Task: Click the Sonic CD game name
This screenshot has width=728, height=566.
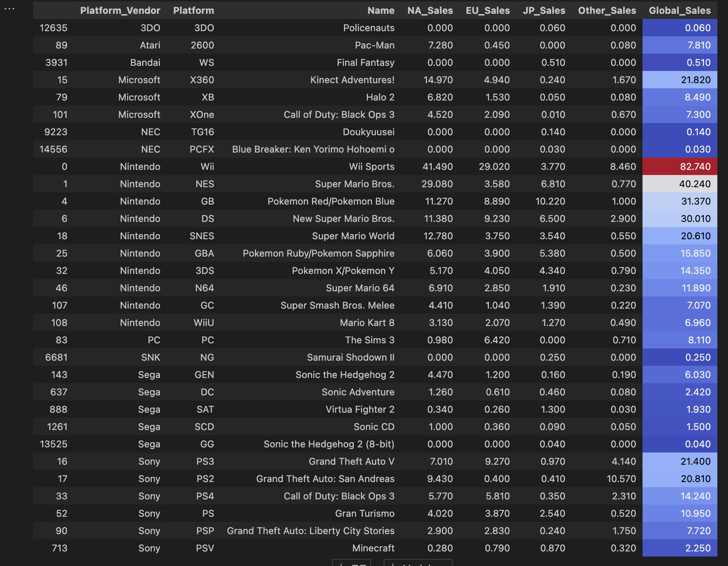Action: pyautogui.click(x=374, y=427)
